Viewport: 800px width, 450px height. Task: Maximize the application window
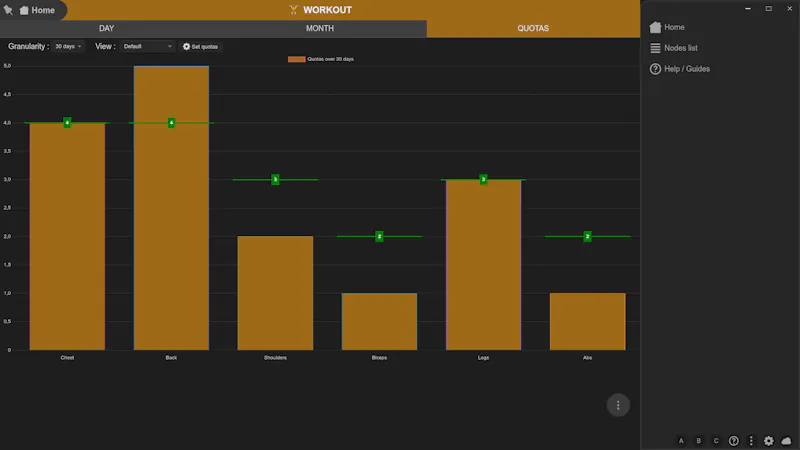pyautogui.click(x=769, y=9)
